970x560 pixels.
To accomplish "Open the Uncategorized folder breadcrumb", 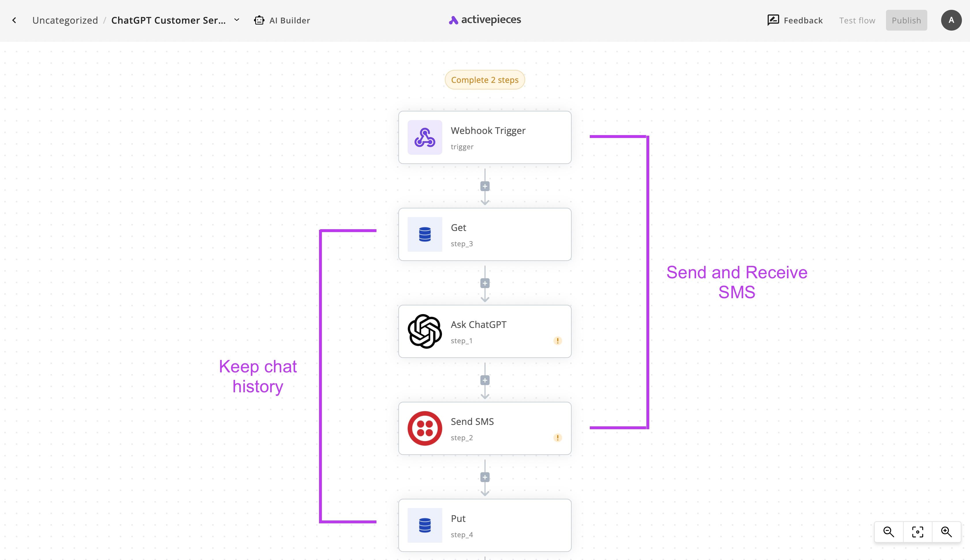I will click(65, 20).
